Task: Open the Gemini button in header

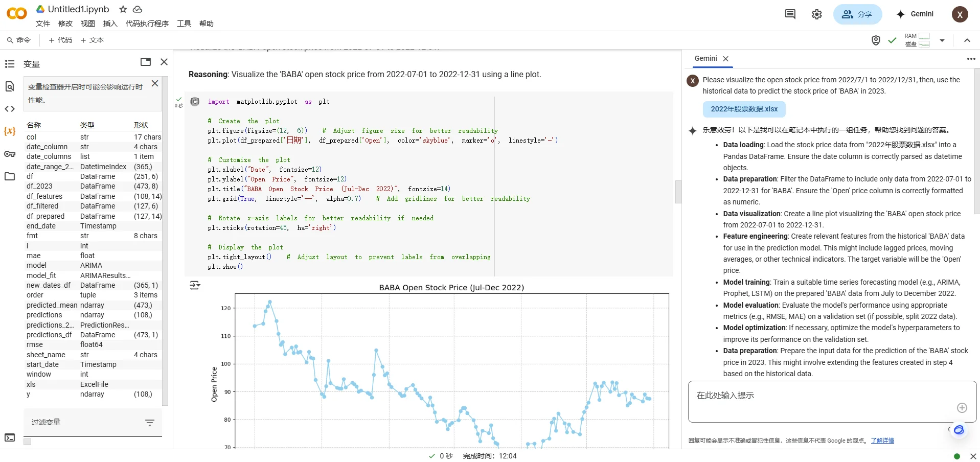Action: [915, 14]
